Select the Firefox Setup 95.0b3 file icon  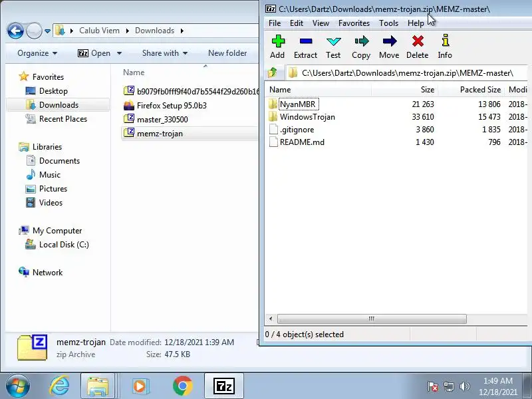coord(129,106)
